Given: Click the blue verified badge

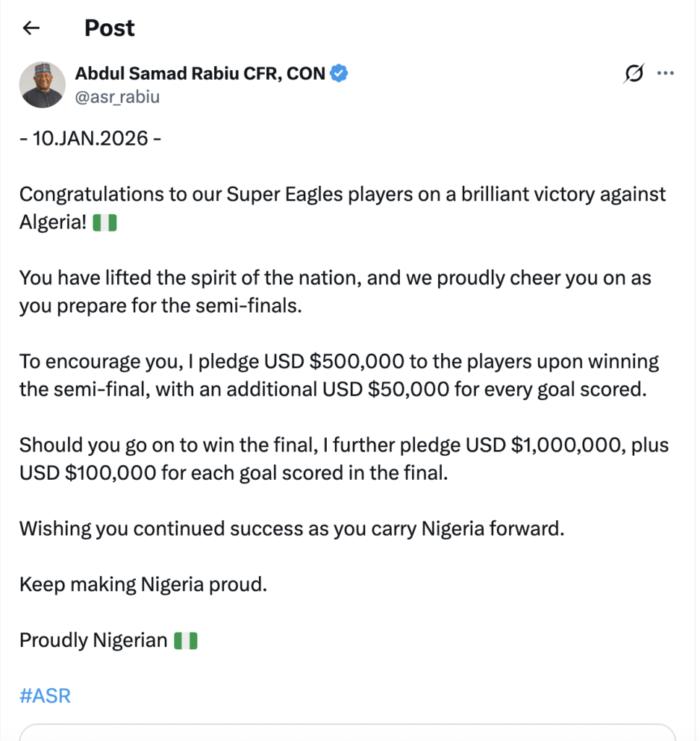Looking at the screenshot, I should [x=340, y=73].
